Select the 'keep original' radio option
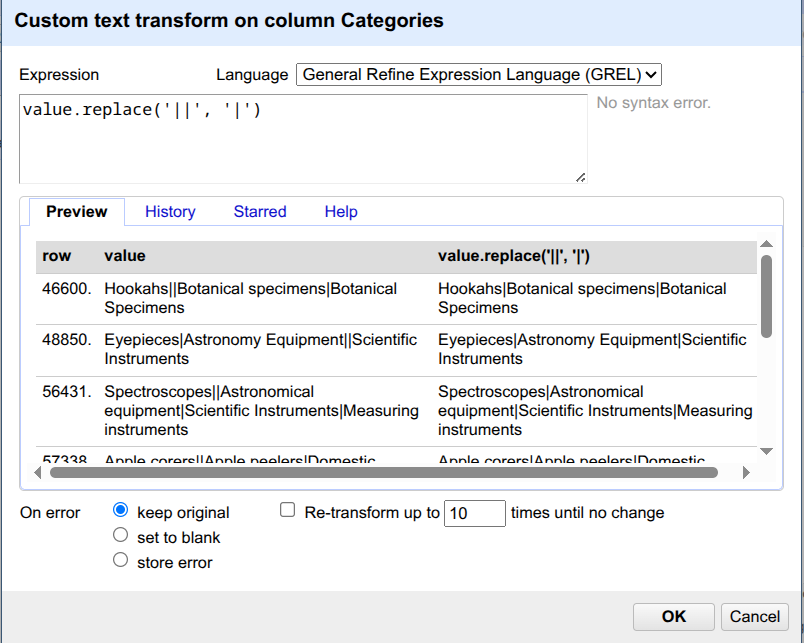Screen dimensions: 804x643 click(121, 510)
